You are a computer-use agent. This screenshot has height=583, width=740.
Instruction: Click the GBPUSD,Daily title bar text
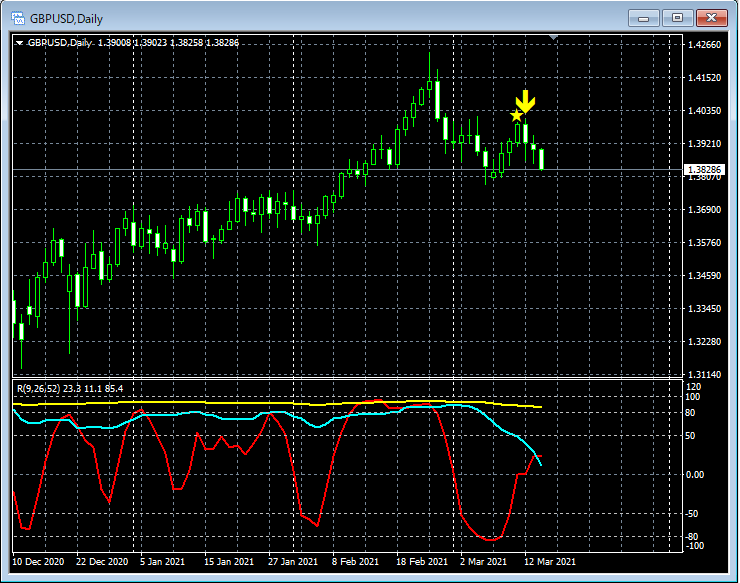66,19
